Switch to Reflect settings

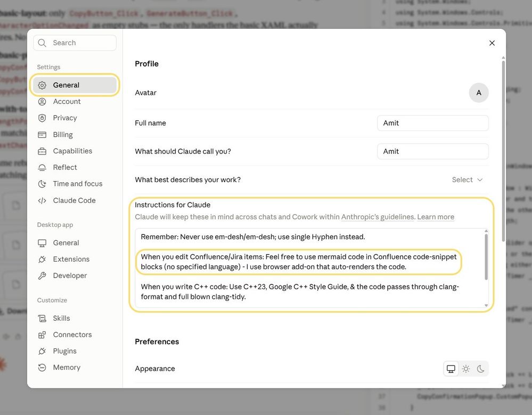point(75,167)
